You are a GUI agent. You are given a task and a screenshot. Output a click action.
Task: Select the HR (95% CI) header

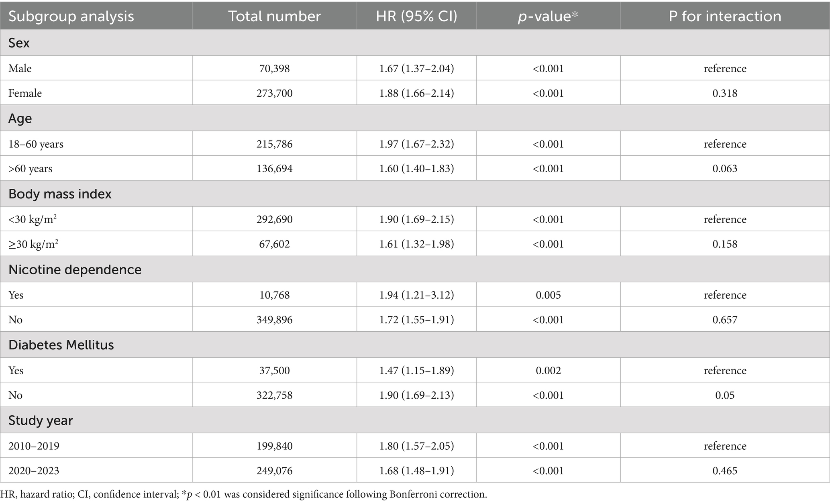[416, 16]
